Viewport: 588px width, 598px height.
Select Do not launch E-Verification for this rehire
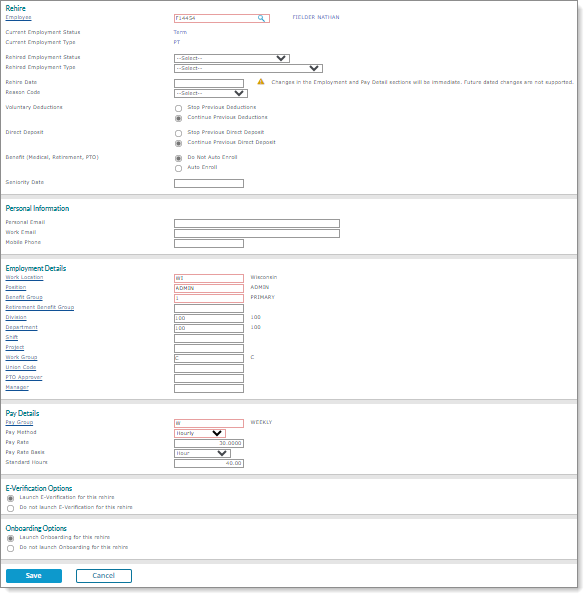click(11, 508)
